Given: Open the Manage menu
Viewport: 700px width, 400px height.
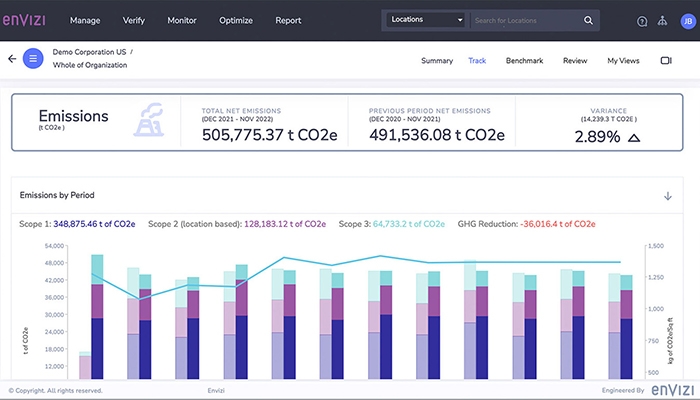Looking at the screenshot, I should (x=85, y=20).
